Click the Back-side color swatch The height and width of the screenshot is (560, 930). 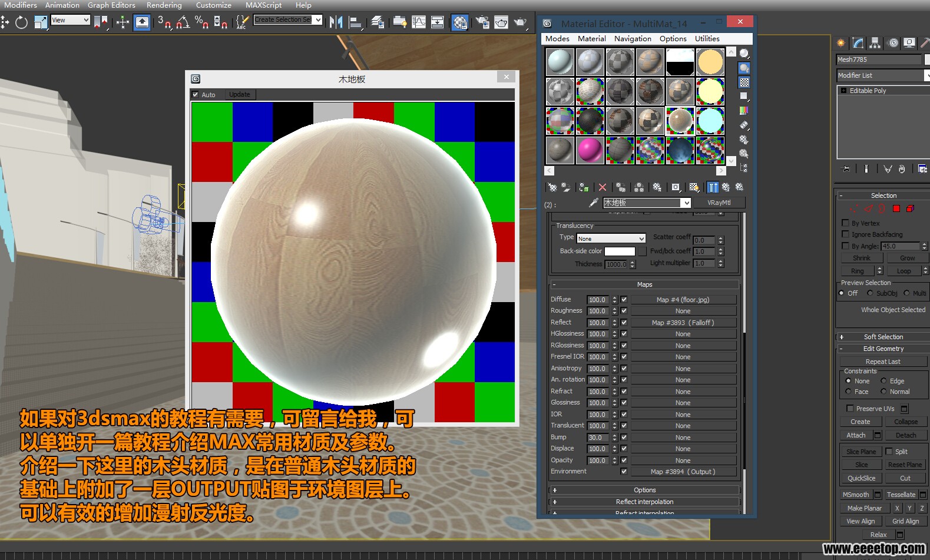click(620, 251)
